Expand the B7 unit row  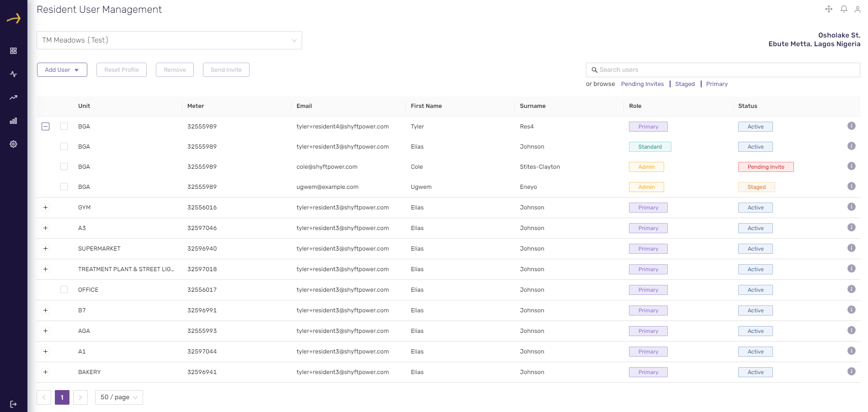[x=45, y=310]
